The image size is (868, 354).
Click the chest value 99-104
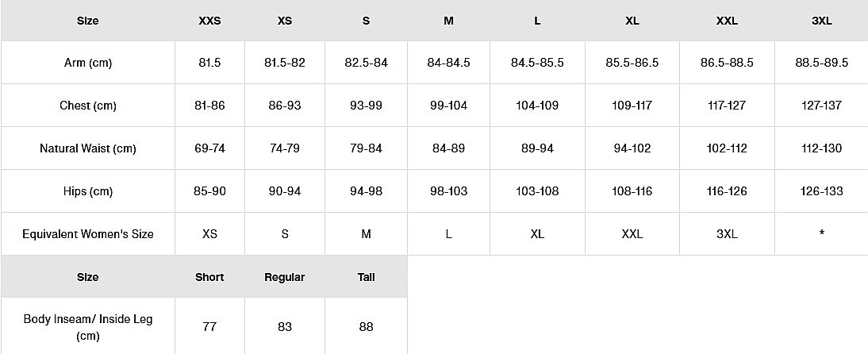coord(448,106)
